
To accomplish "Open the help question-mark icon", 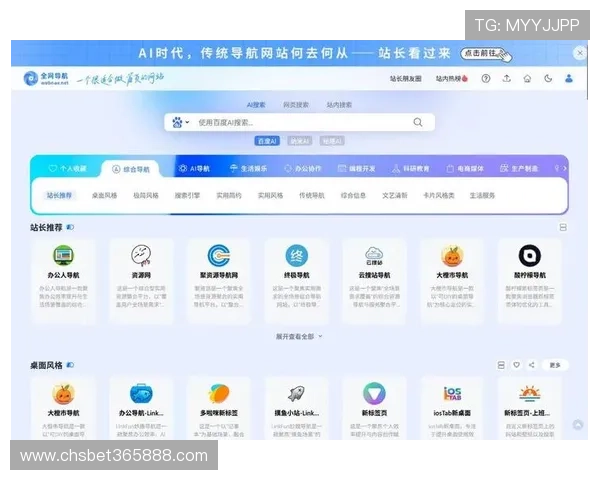I will (486, 78).
